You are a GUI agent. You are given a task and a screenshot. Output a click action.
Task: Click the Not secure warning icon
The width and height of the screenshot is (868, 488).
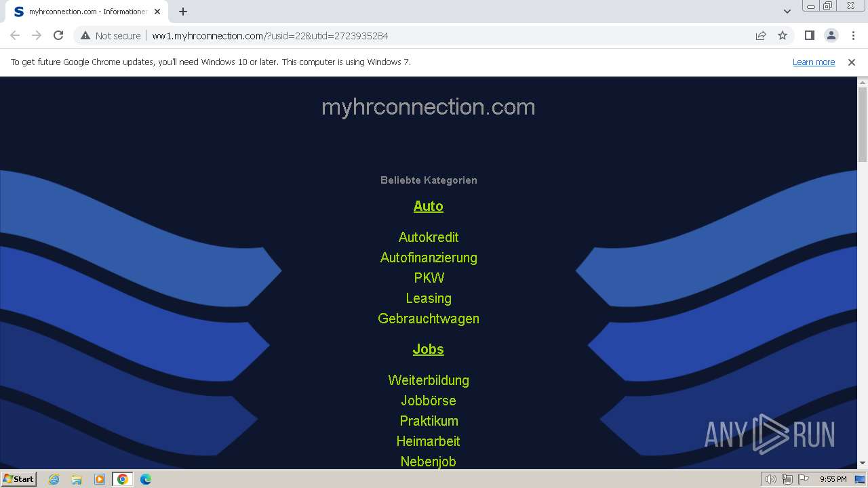point(85,35)
